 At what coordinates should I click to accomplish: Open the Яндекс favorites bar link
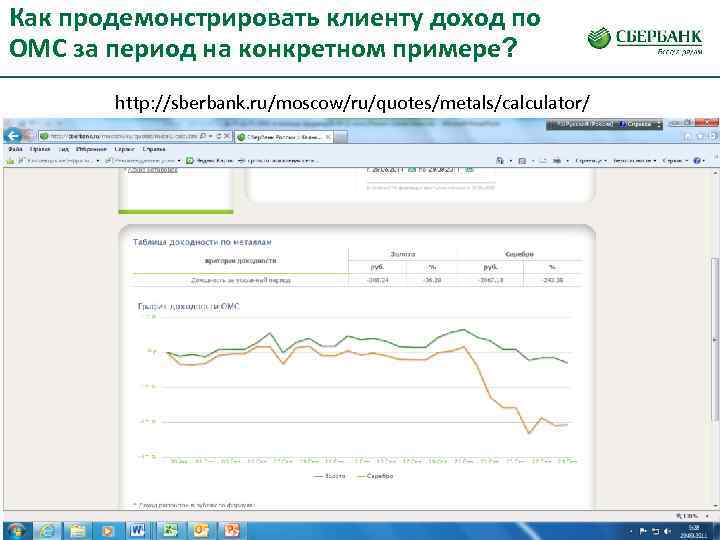click(209, 161)
